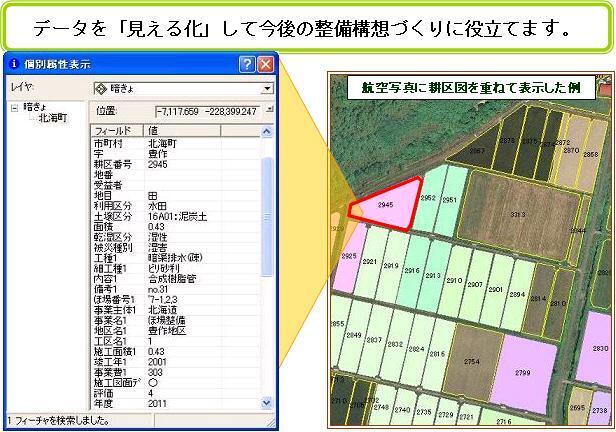Click the 地目 field label
616x432 pixels.
tap(103, 196)
